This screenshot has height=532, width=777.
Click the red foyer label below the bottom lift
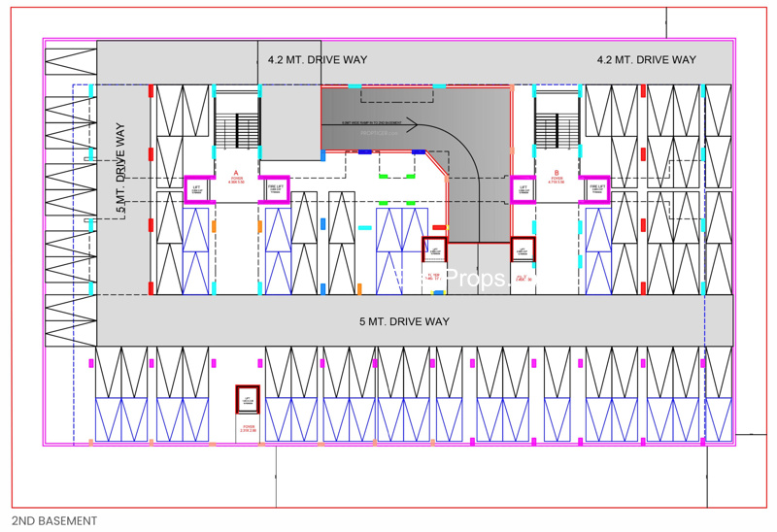(x=248, y=427)
